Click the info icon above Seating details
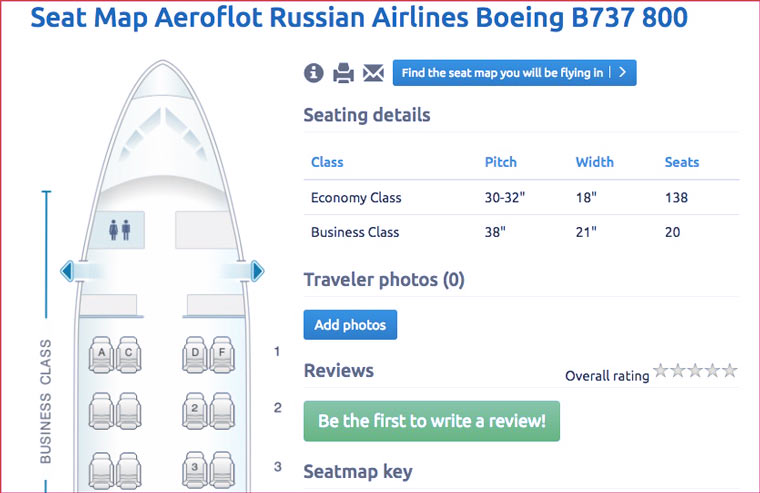Viewport: 760px width, 493px height. (314, 73)
